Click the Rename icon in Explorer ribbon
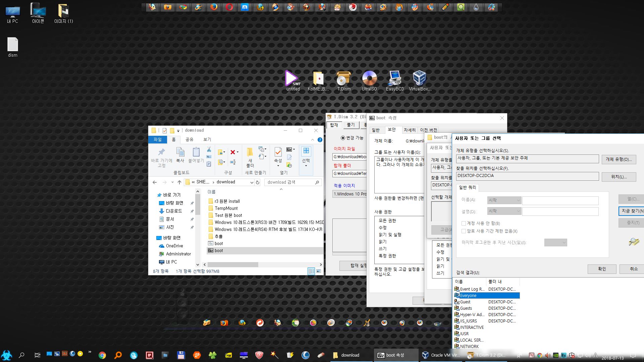The height and width of the screenshot is (362, 644). click(233, 162)
